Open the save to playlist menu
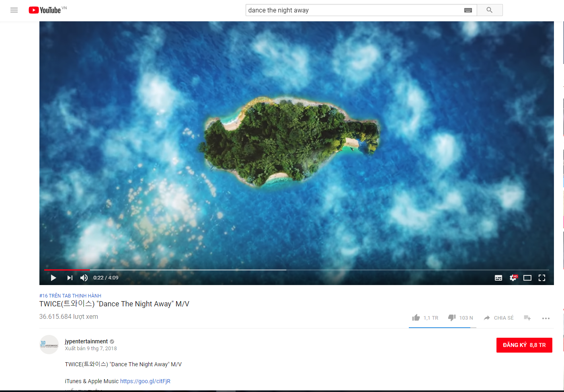This screenshot has width=564, height=392. [x=527, y=318]
